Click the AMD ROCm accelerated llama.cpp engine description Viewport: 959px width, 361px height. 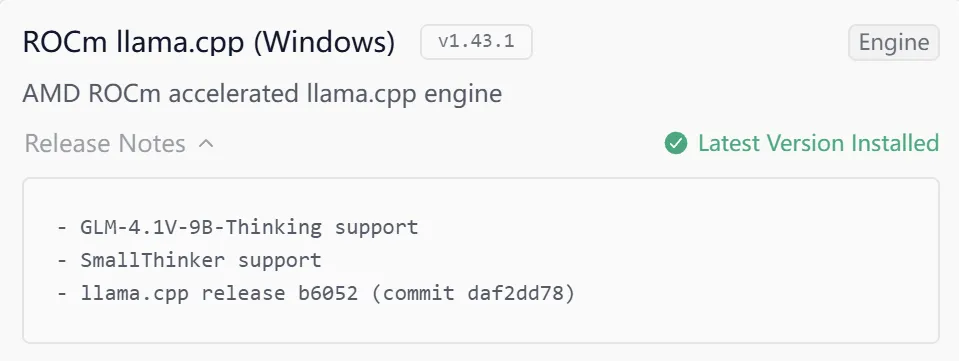click(262, 94)
